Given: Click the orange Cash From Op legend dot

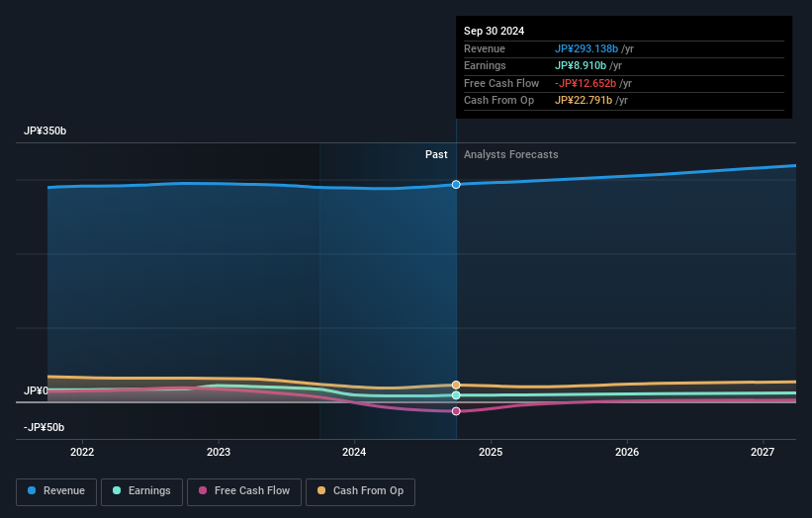Looking at the screenshot, I should [x=321, y=490].
